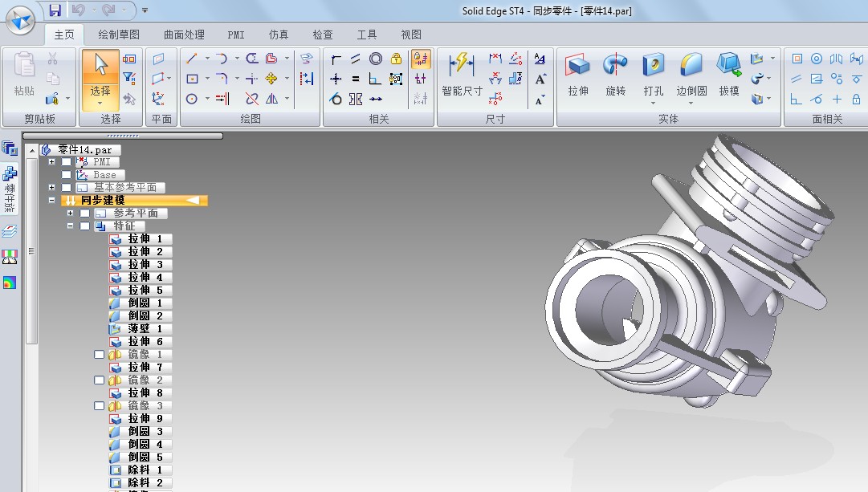Save the file with the floppy disk icon
868x492 pixels.
point(55,10)
